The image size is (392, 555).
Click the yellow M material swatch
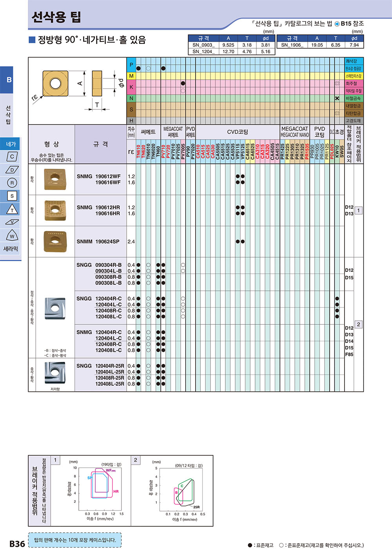131,76
